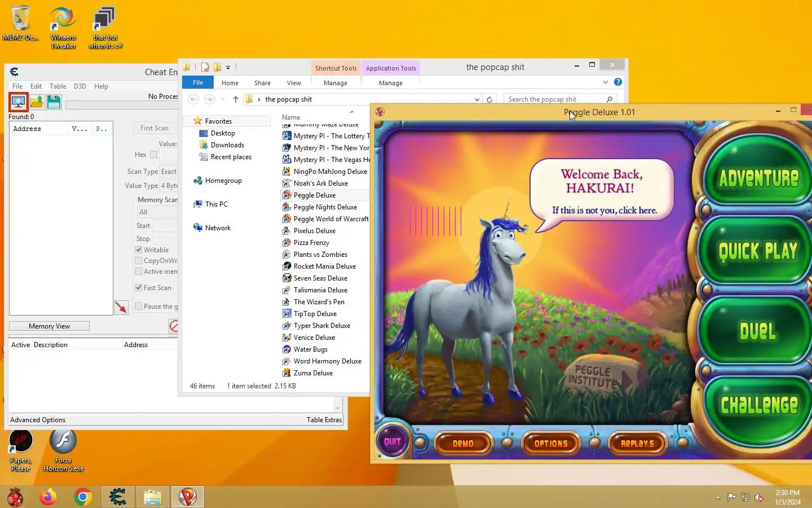Click the muted volume tray icon
The width and height of the screenshot is (812, 508).
759,497
